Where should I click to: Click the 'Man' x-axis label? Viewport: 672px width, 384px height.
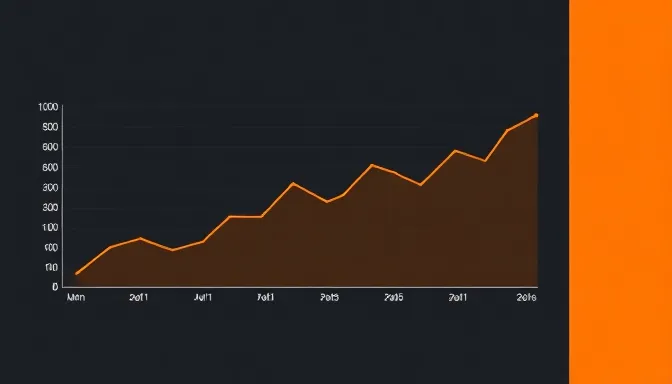pos(76,297)
